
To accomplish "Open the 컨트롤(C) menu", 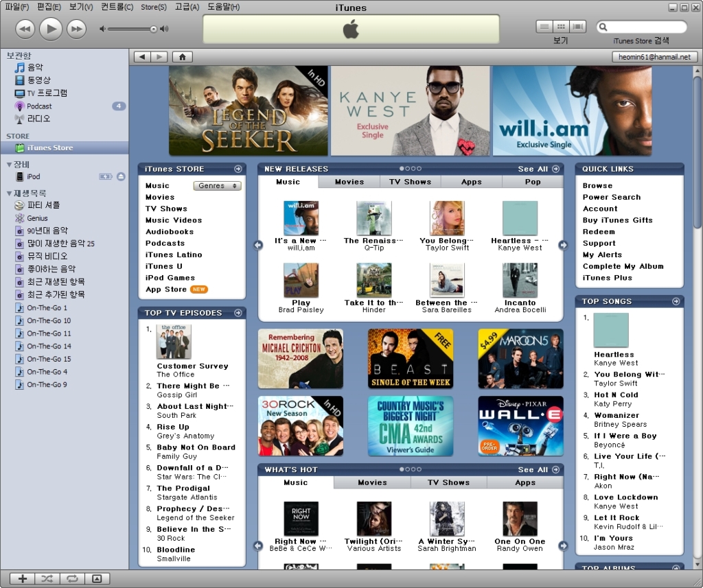I will pyautogui.click(x=117, y=7).
